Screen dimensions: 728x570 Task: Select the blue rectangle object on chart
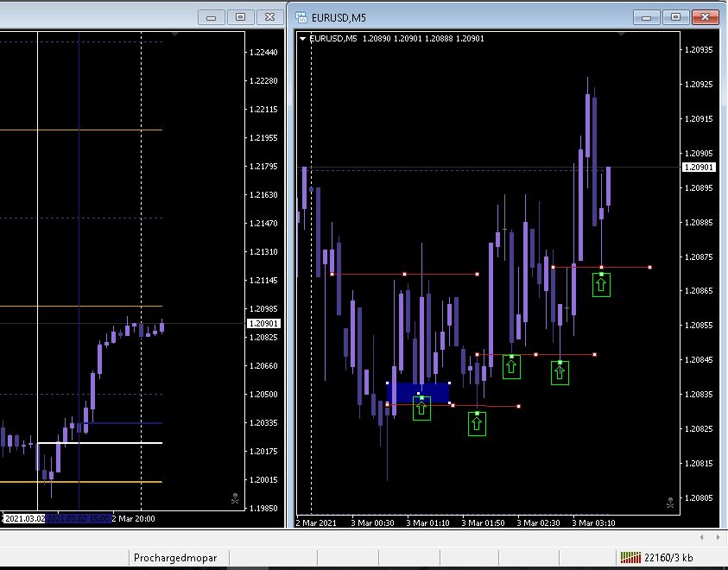click(418, 393)
